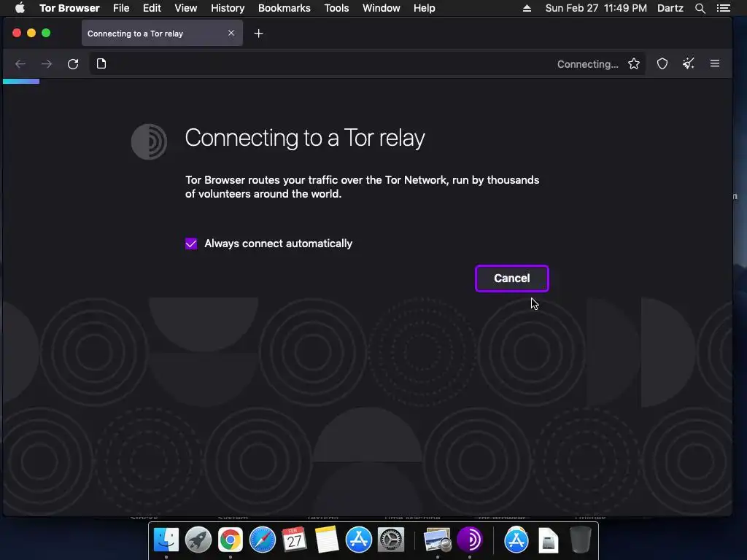Open Spotlight search magnifier icon
The height and width of the screenshot is (560, 747).
click(x=700, y=8)
